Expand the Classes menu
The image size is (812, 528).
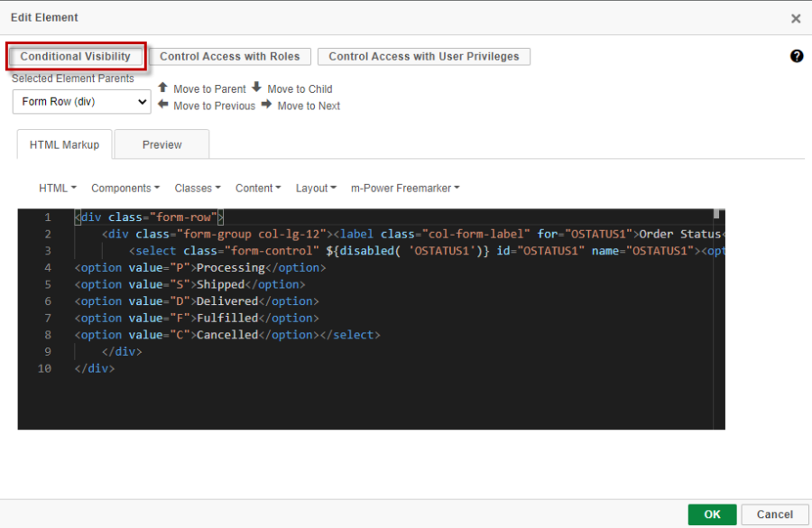point(198,188)
